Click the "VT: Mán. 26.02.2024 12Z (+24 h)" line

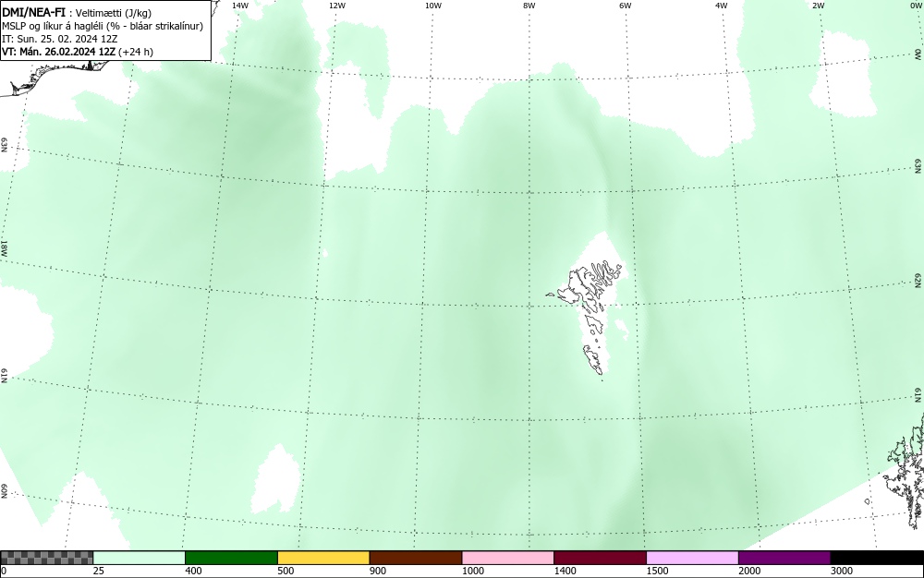[78, 52]
